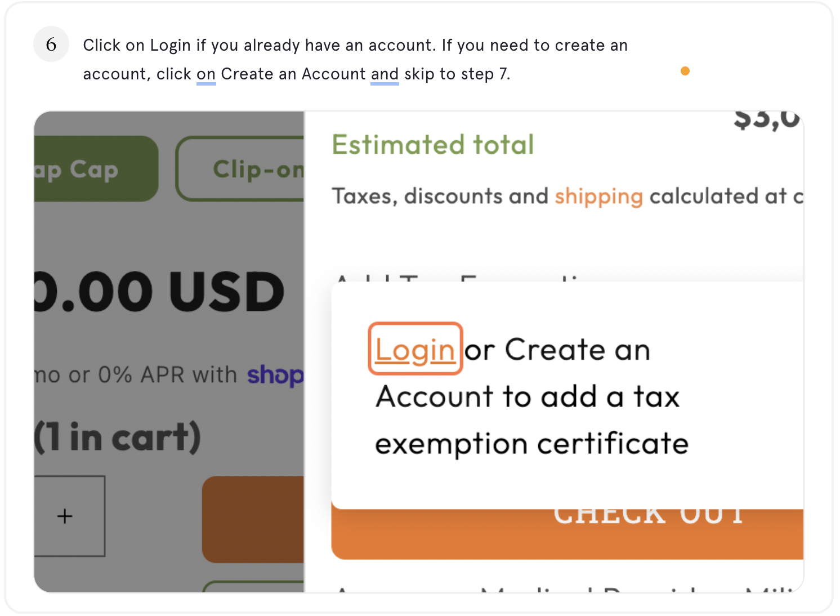Click "exemption certificate" text in popup
This screenshot has width=840, height=616.
click(531, 444)
